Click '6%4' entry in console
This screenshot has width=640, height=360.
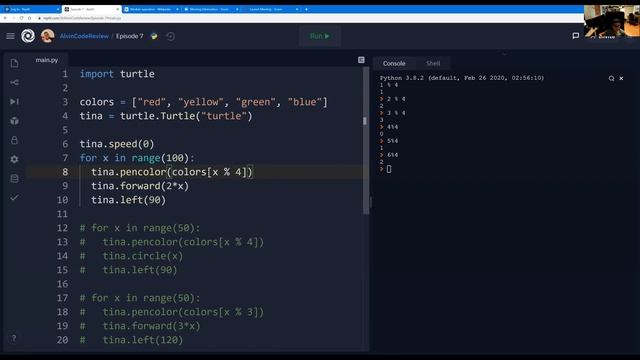click(x=392, y=155)
